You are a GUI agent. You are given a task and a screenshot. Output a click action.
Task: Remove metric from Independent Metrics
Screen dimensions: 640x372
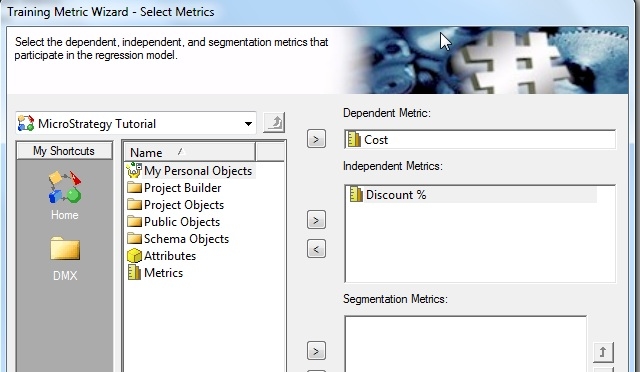(x=316, y=249)
